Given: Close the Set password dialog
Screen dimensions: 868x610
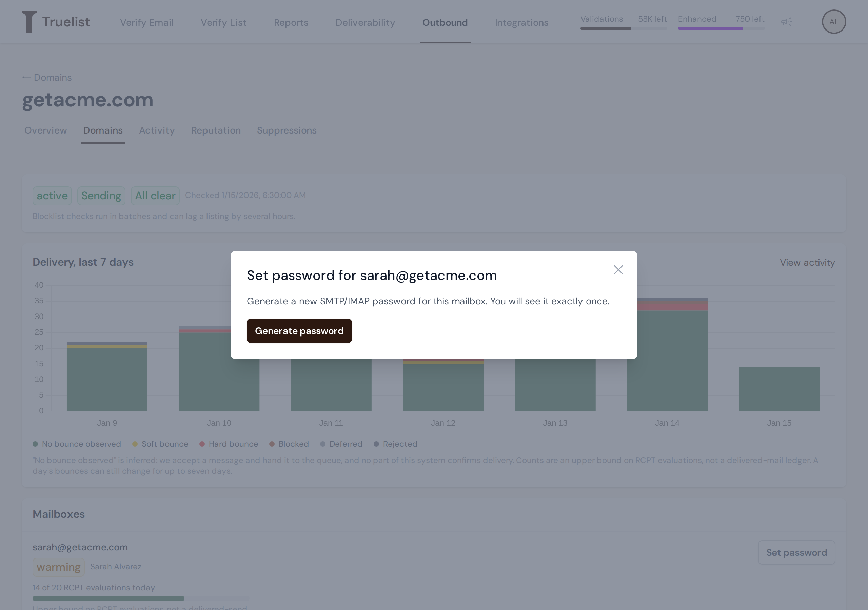Looking at the screenshot, I should 618,270.
